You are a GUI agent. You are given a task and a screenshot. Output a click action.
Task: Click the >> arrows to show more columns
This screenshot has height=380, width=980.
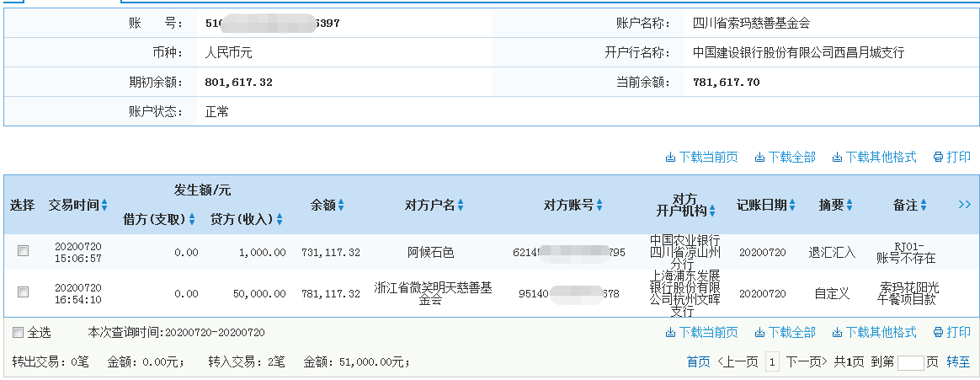964,205
